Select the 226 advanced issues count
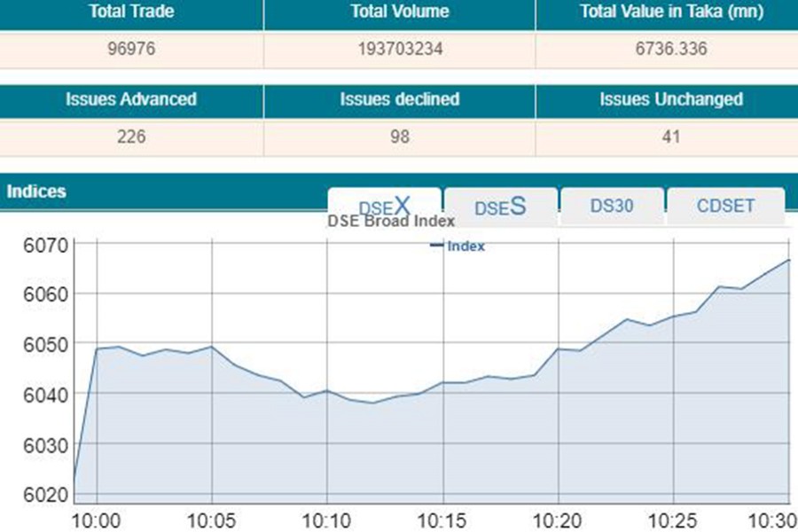Screen dimensions: 798x532 tap(131, 137)
